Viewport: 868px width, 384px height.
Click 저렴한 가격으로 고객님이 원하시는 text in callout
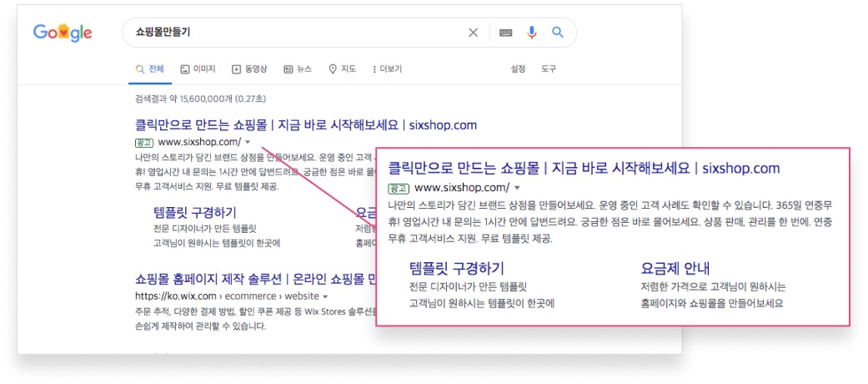coord(713,287)
